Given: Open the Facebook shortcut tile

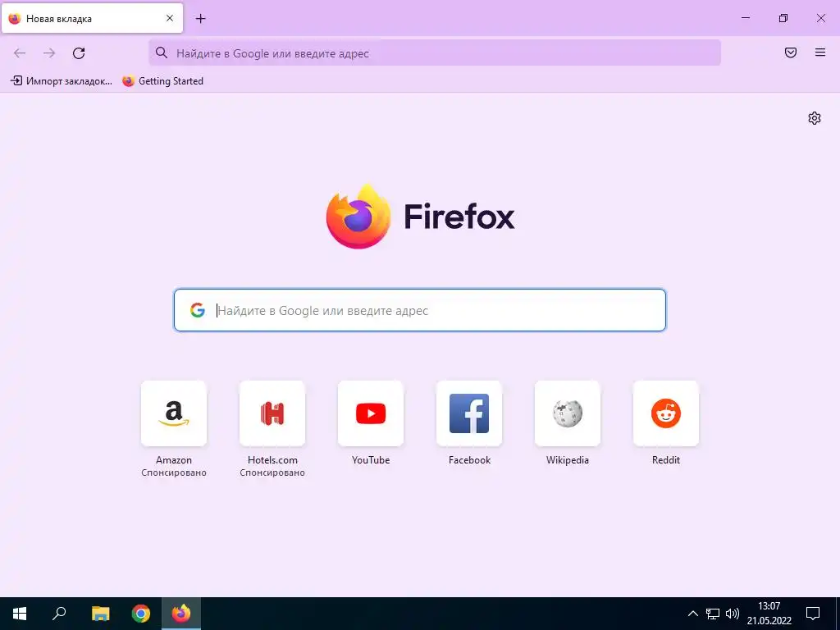Looking at the screenshot, I should coord(469,413).
